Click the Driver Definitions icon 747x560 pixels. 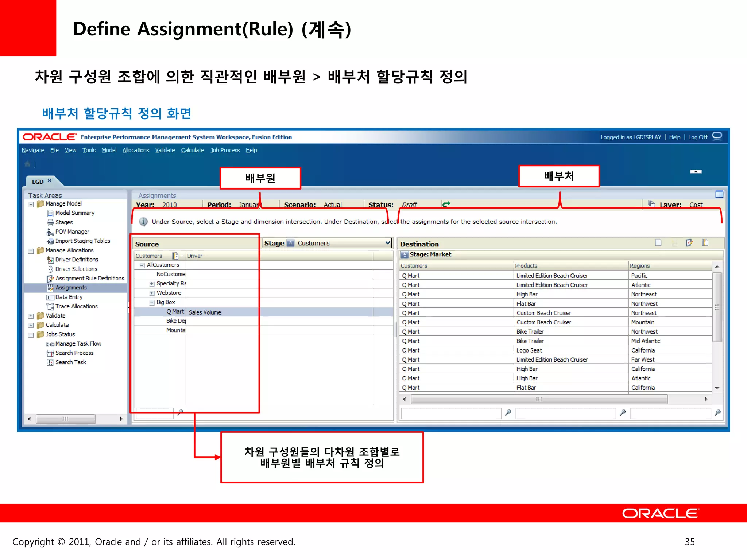[50, 260]
